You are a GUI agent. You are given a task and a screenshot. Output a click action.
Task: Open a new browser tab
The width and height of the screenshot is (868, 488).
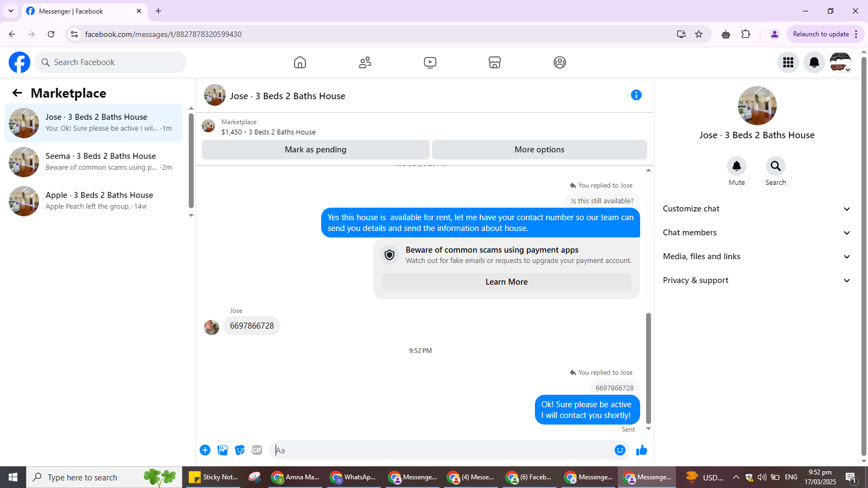(158, 11)
